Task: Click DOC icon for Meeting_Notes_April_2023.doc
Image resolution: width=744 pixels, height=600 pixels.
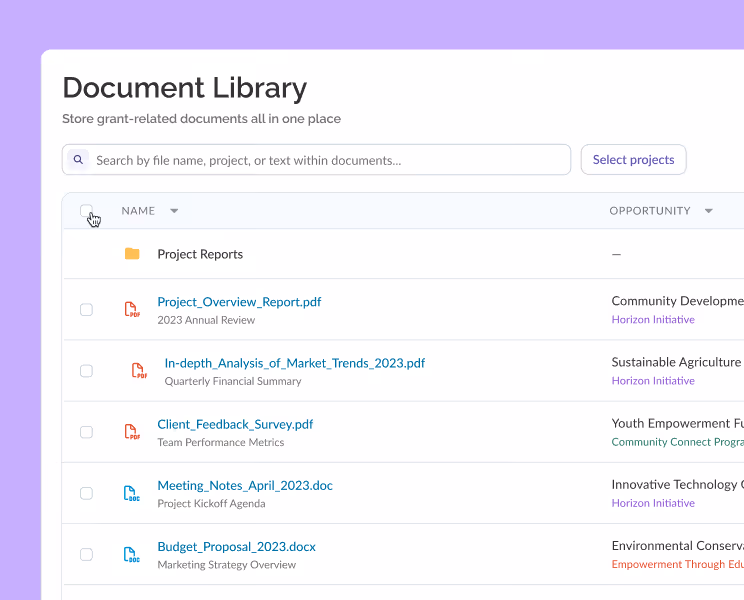Action: click(131, 493)
